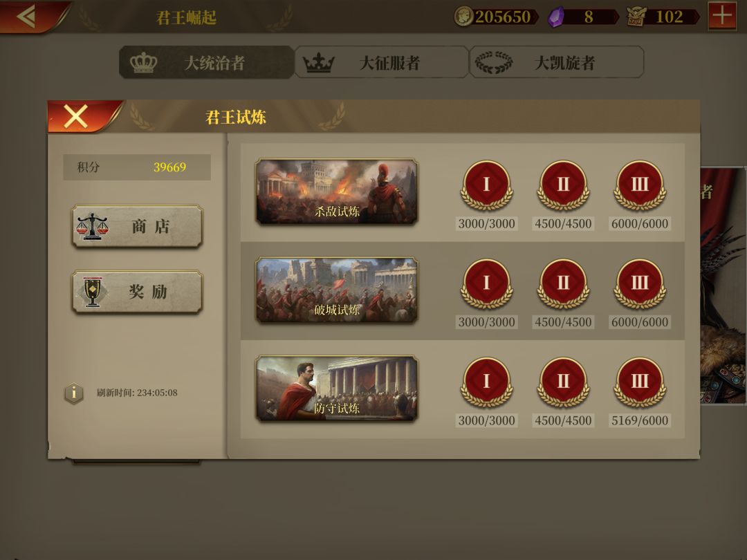The height and width of the screenshot is (560, 747).
Task: Select medal III for 杀敌试炼
Action: [640, 186]
